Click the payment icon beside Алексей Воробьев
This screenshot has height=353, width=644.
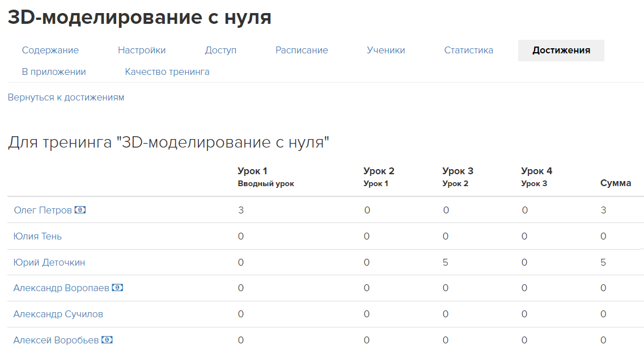point(107,340)
